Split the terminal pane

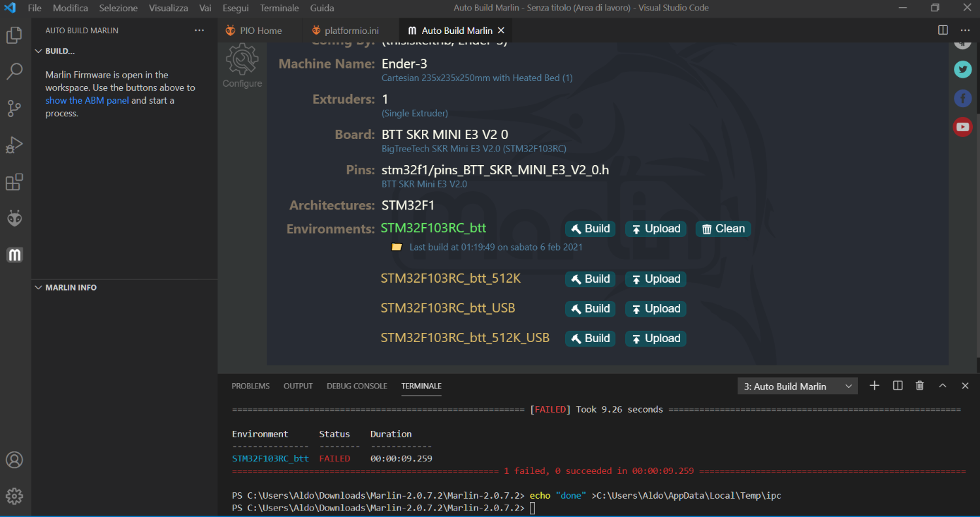point(898,386)
